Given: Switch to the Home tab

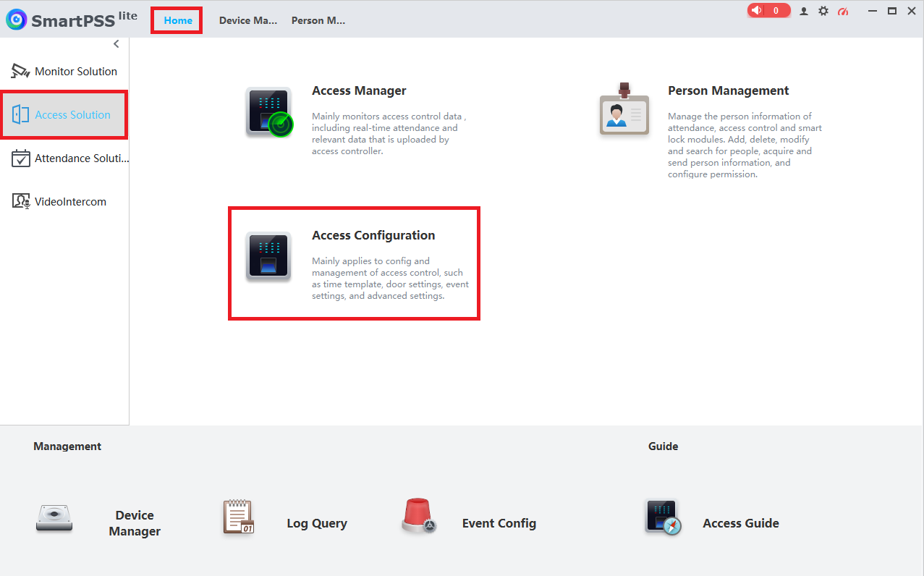Looking at the screenshot, I should tap(178, 20).
